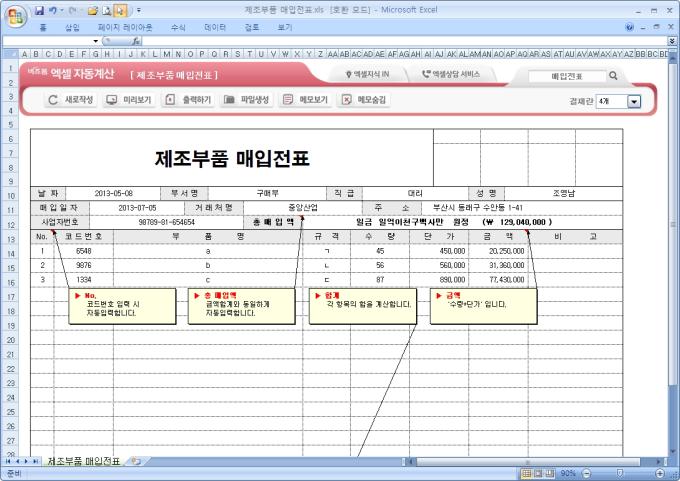
Task: Switch to Normal view in status bar
Action: point(527,474)
